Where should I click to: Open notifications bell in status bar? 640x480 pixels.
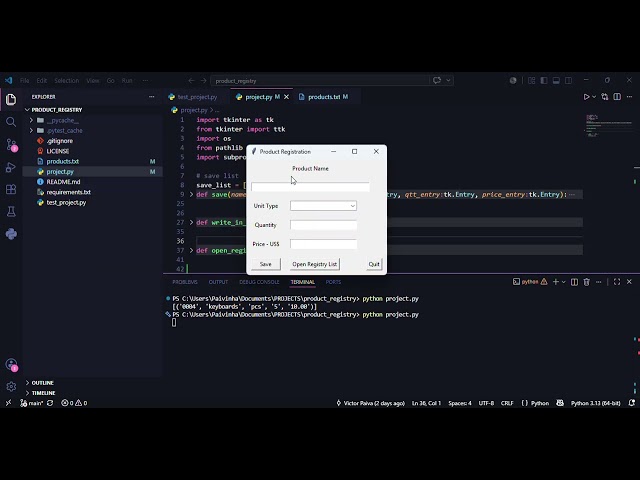click(632, 403)
